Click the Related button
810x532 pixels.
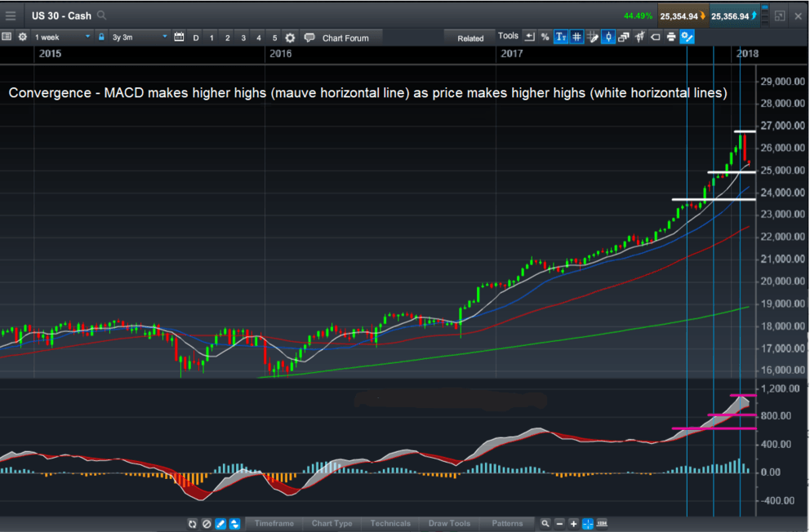(472, 37)
